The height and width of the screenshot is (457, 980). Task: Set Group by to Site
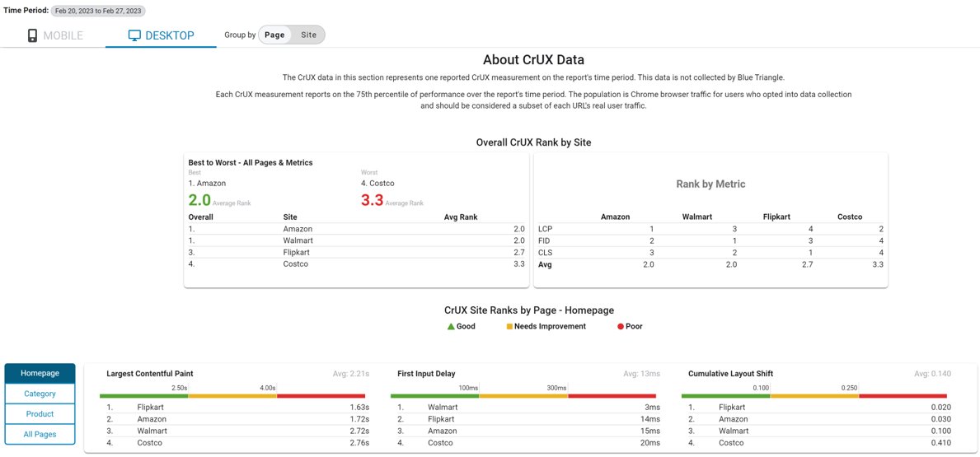[x=309, y=35]
